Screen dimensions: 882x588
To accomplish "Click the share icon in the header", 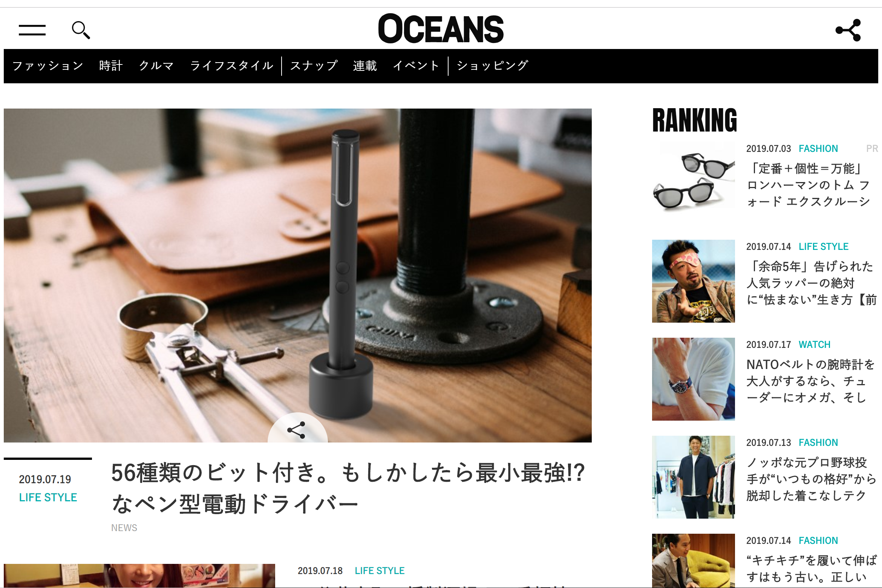I will 848,30.
